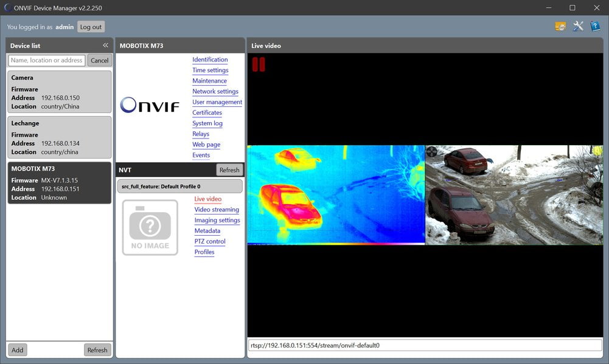
Task: Open User management page
Action: 217,102
